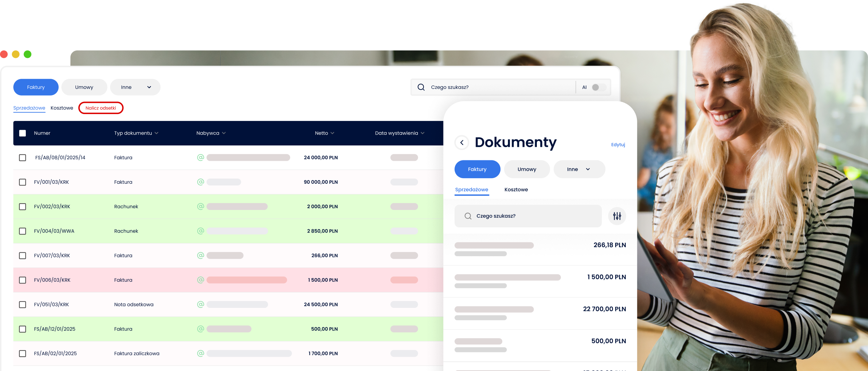Viewport: 868px width, 371px height.
Task: Click the @ icon in the FV/002/03/KRK row
Action: (x=200, y=206)
